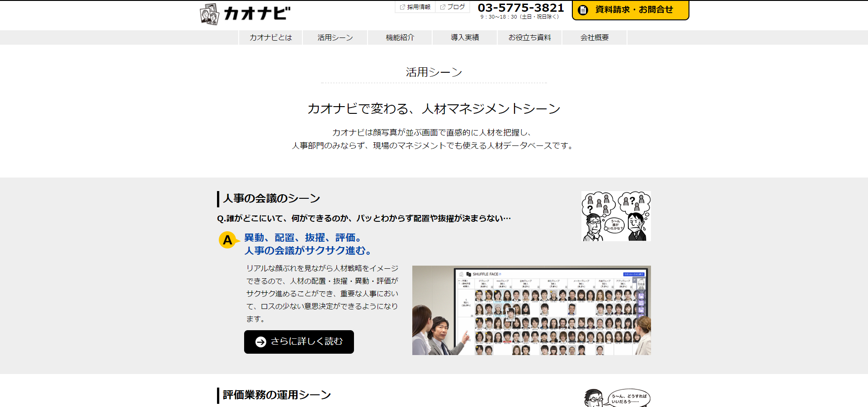Click the さらに詳しく読む button

point(299,342)
